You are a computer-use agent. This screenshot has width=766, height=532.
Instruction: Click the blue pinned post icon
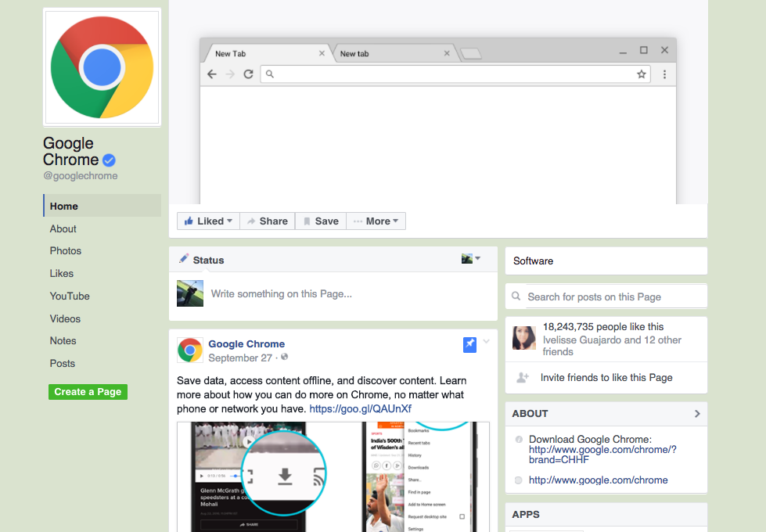click(x=469, y=344)
